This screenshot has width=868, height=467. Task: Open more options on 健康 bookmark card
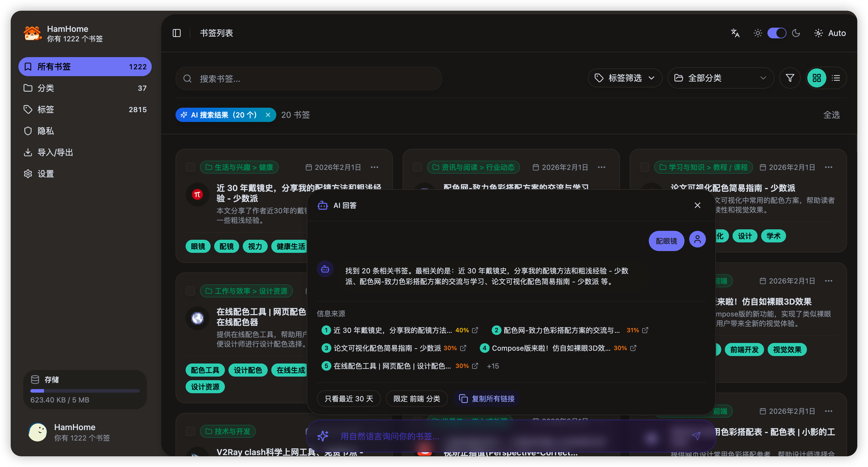click(x=375, y=167)
